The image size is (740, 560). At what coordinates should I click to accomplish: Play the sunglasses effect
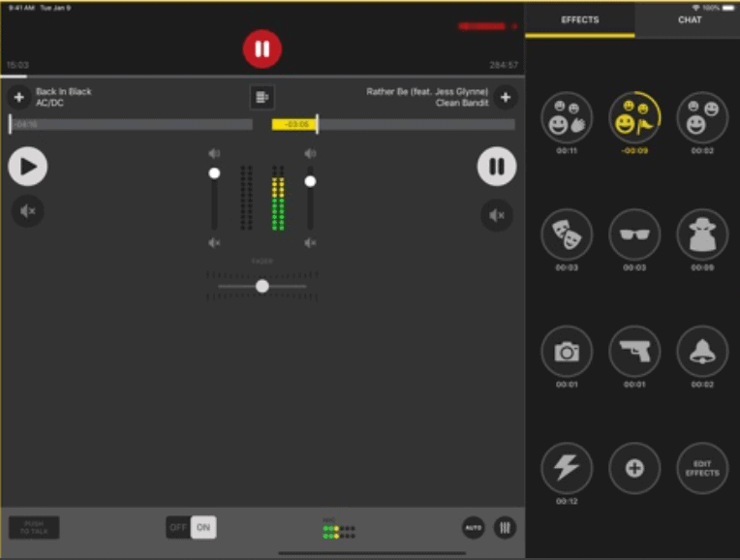pyautogui.click(x=634, y=234)
